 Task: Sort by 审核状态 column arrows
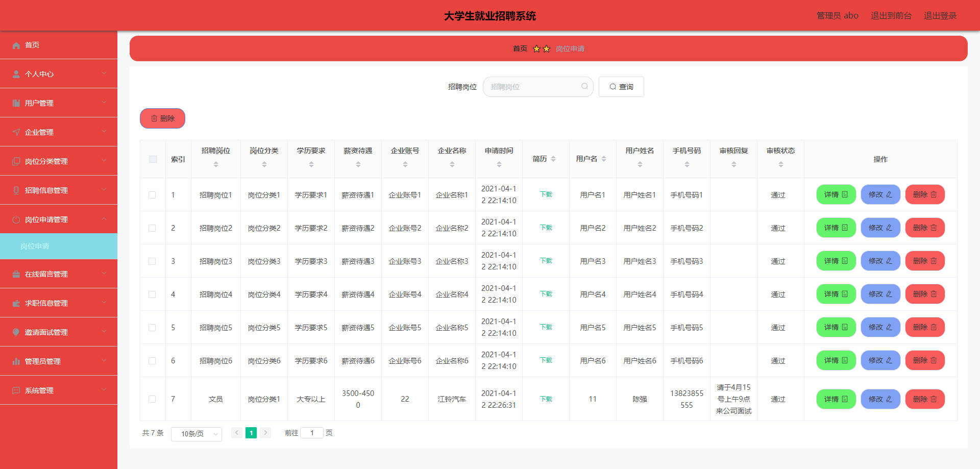(x=781, y=164)
